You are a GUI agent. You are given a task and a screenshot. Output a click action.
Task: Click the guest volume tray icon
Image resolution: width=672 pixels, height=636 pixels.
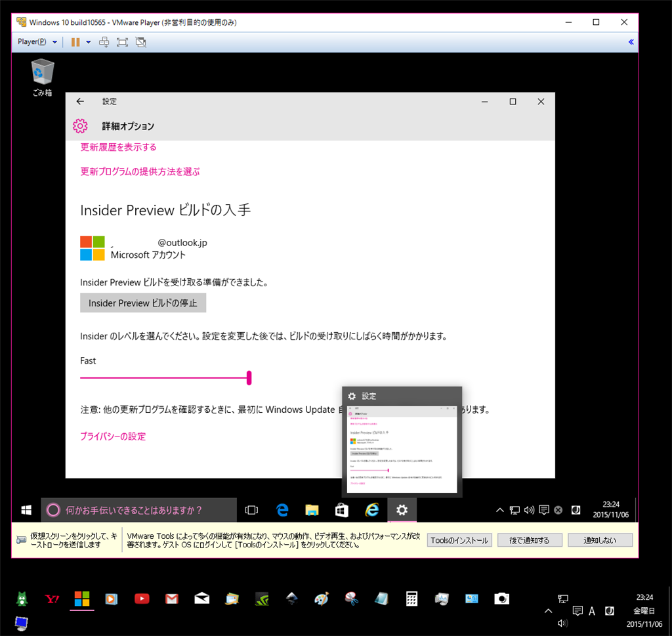530,510
